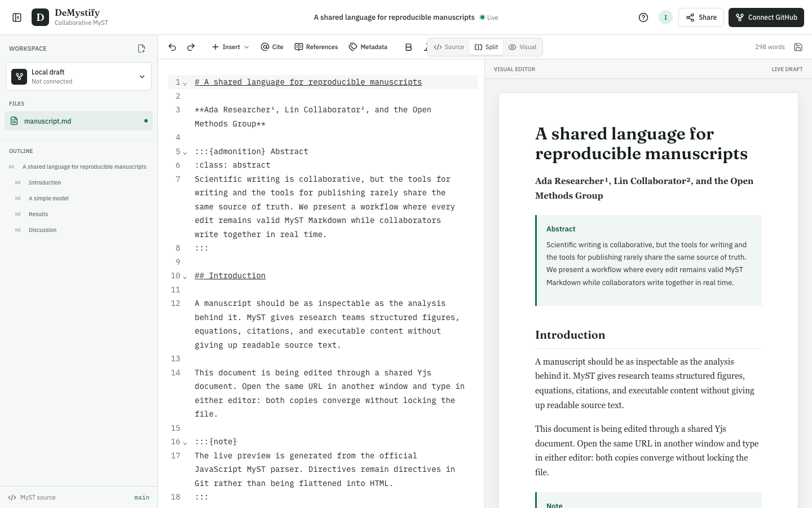Open the Insert dropdown menu
812x508 pixels.
coord(230,47)
